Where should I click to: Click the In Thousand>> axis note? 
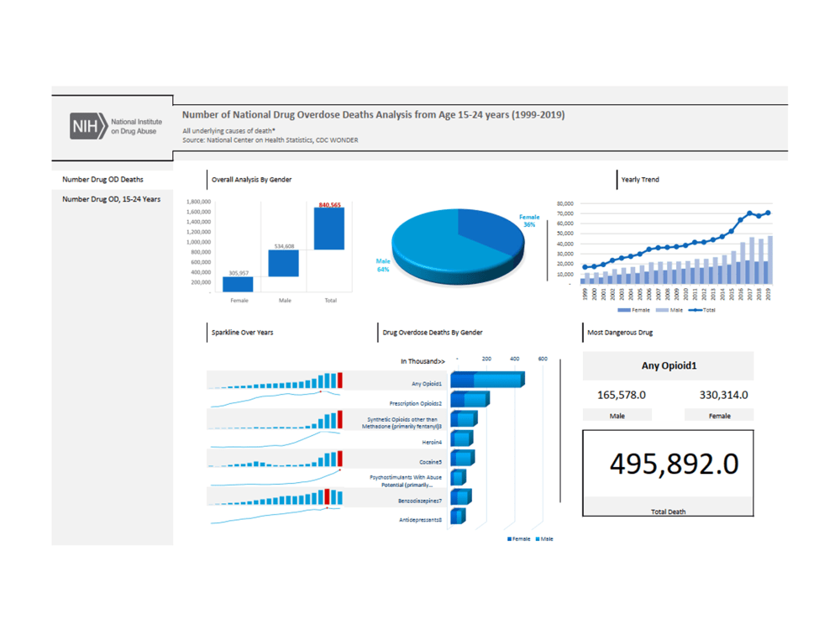click(x=423, y=361)
